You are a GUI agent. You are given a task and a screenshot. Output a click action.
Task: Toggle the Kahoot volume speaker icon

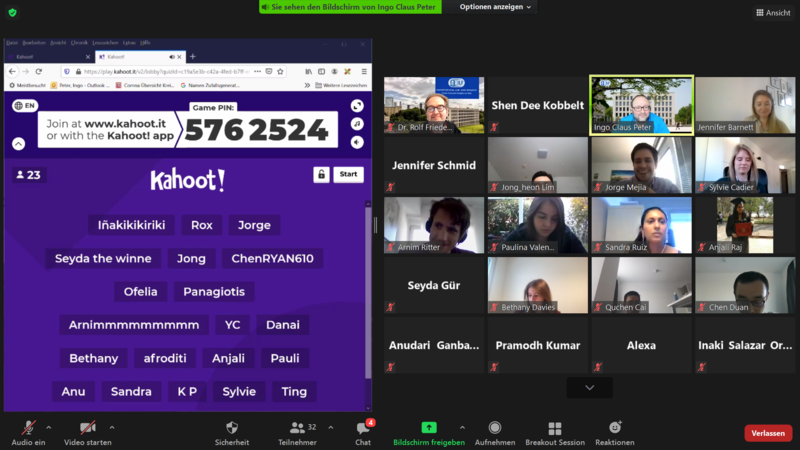coord(357,142)
